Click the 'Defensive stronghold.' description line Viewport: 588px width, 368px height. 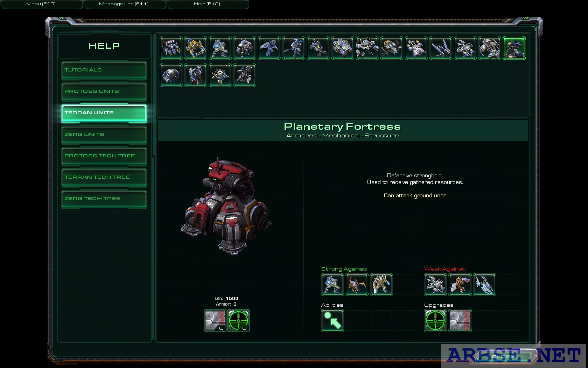(x=415, y=176)
